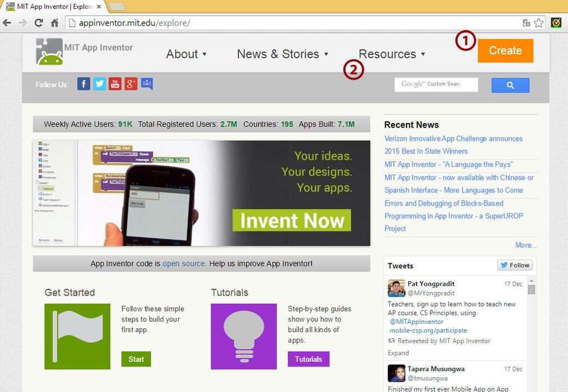Click the browser back arrow
This screenshot has width=568, height=392.
coord(7,23)
